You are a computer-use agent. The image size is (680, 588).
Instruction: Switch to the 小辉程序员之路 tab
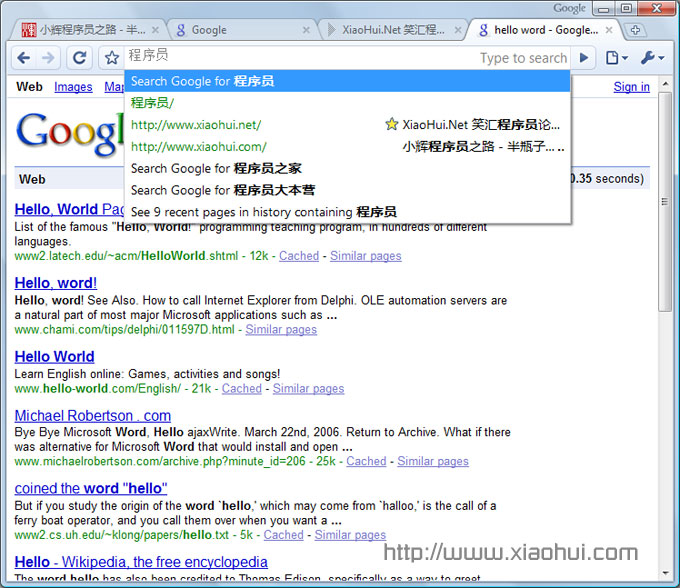[89, 30]
